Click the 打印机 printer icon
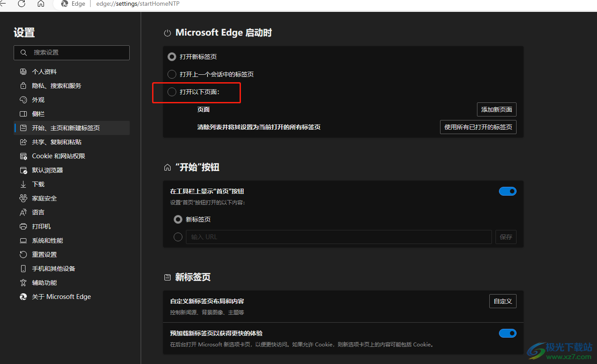597x364 pixels. [x=23, y=226]
